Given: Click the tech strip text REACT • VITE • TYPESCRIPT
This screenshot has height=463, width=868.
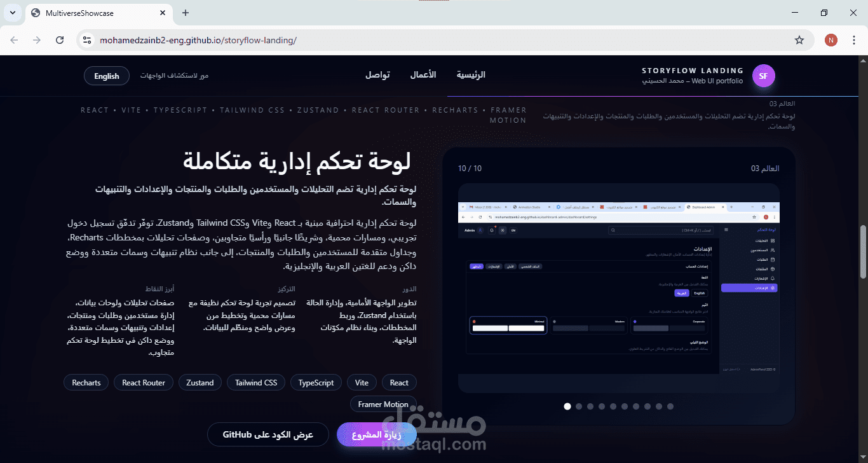Looking at the screenshot, I should [x=144, y=110].
